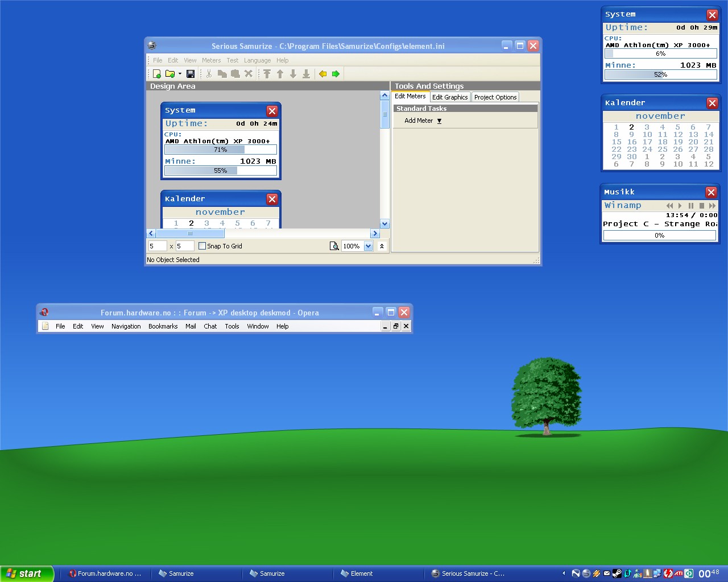The image size is (728, 582).
Task: Open the Navigation menu in Opera window
Action: tap(126, 326)
